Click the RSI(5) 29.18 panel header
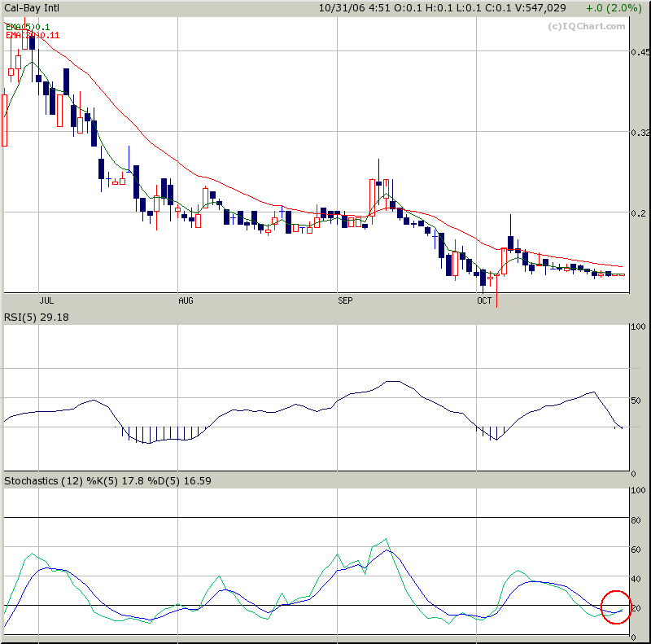 pos(37,317)
